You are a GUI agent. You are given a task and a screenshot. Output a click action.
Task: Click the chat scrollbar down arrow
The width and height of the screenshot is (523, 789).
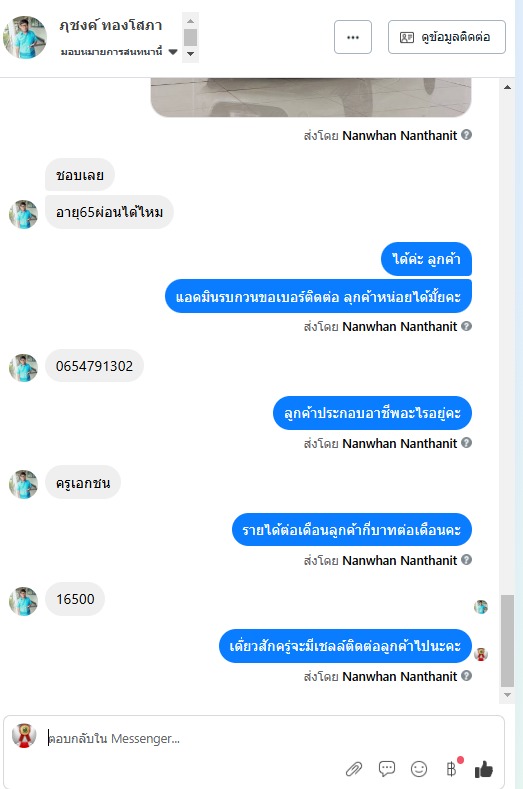507,695
